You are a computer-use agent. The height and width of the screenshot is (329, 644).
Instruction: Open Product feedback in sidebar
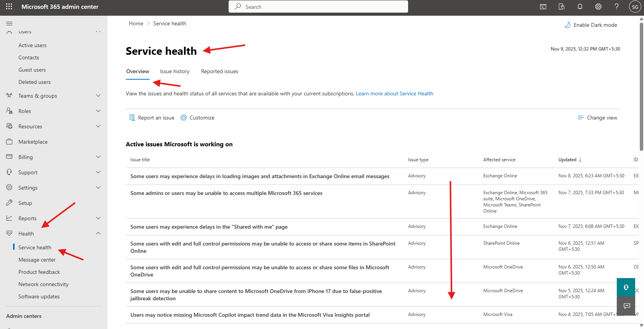(x=39, y=272)
